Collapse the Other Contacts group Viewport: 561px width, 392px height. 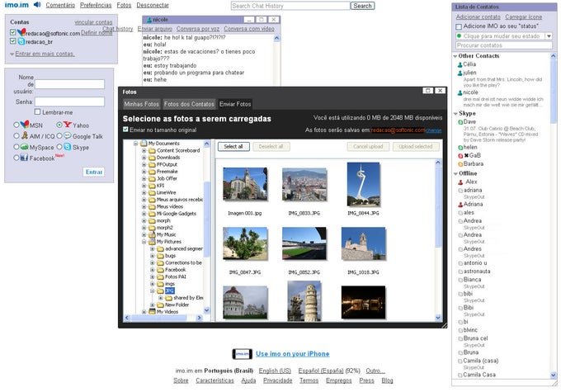[x=455, y=56]
